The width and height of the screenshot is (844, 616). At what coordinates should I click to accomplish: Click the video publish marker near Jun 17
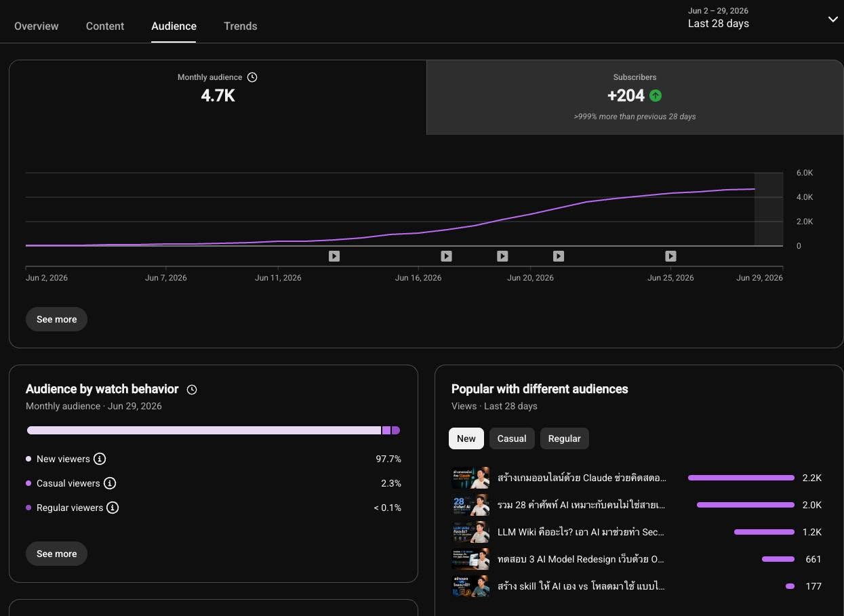tap(446, 256)
